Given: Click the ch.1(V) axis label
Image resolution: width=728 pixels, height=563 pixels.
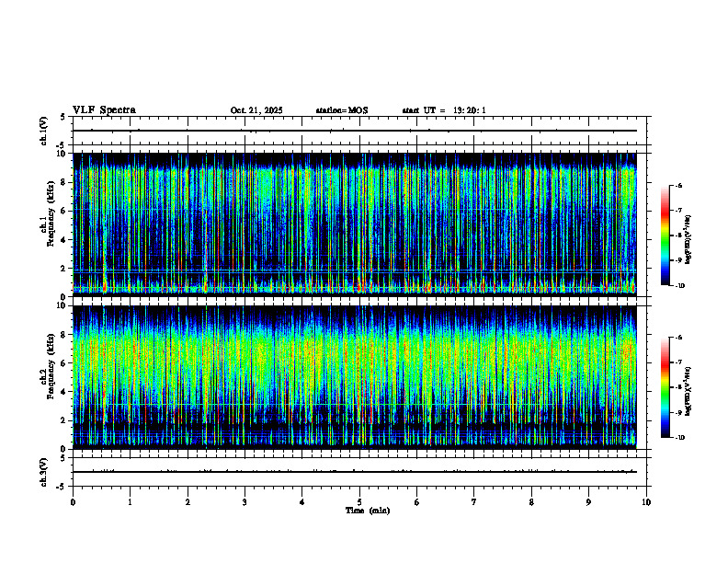Looking at the screenshot, I should click(x=44, y=131).
